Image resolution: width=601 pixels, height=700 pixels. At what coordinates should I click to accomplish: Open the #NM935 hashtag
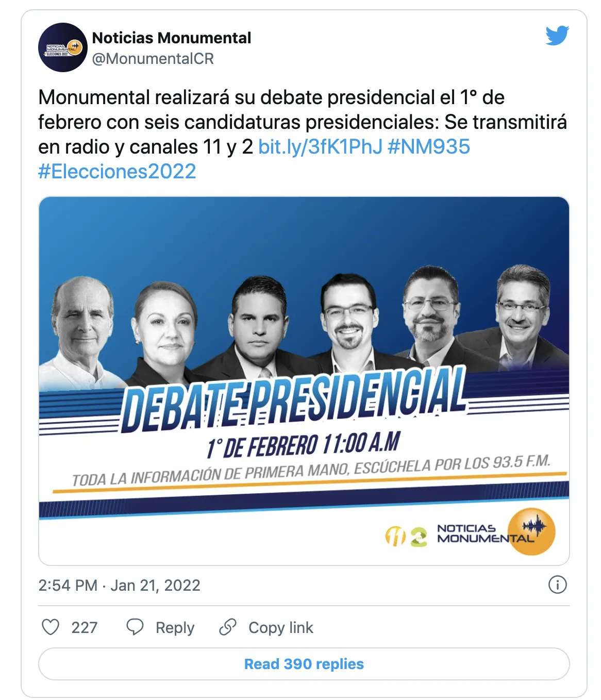click(429, 147)
